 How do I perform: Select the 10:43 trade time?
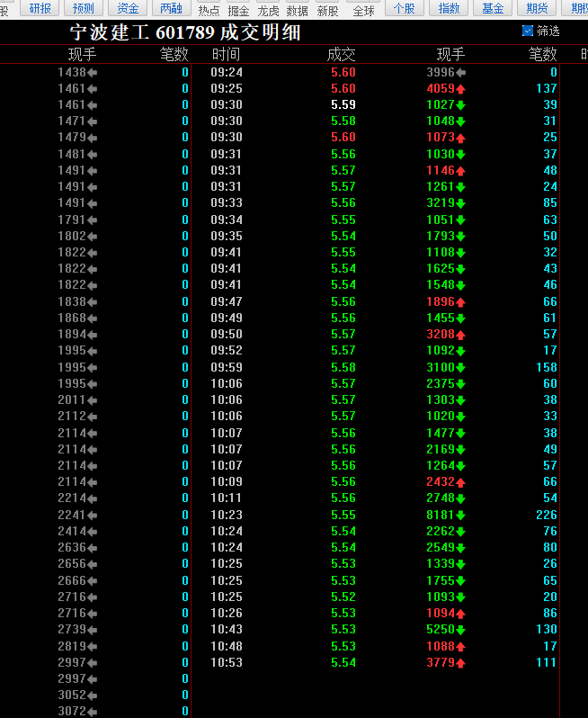coord(227,629)
